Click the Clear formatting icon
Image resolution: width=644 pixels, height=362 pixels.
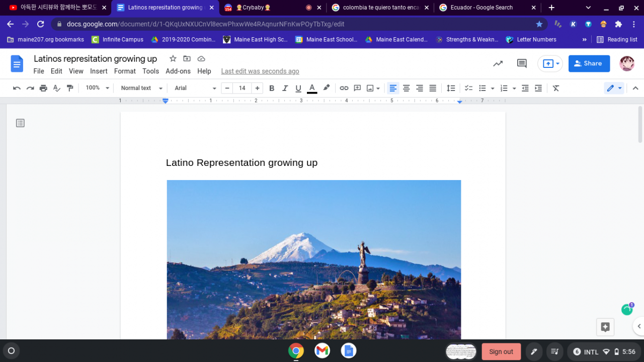pos(556,88)
